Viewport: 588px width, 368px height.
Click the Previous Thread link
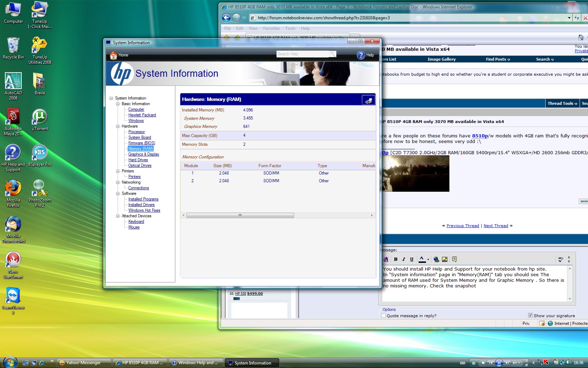pyautogui.click(x=463, y=226)
